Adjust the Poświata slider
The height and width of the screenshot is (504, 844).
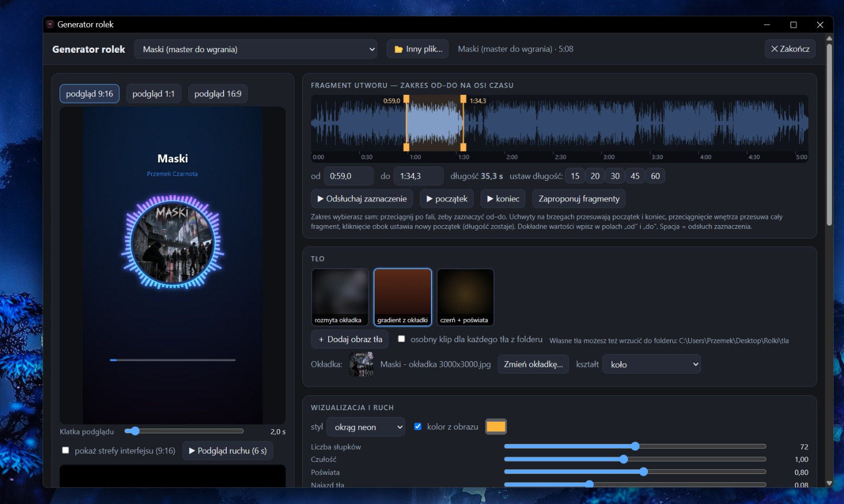[x=635, y=472]
